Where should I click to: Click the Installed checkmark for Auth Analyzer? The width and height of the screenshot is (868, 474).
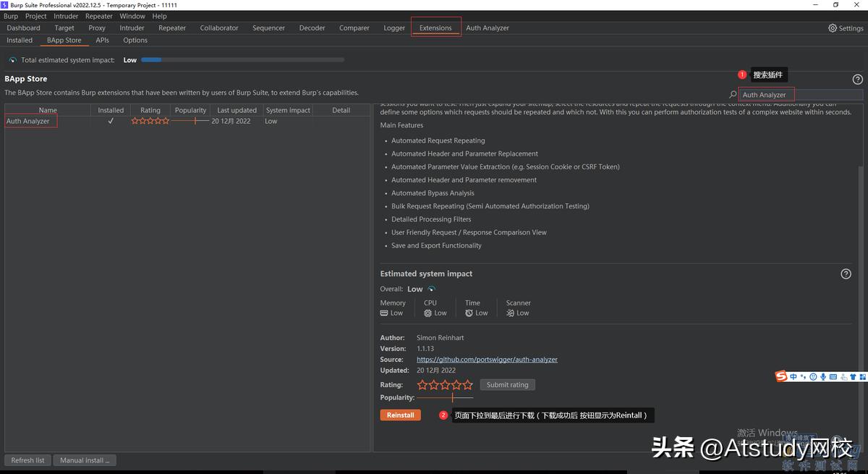111,121
